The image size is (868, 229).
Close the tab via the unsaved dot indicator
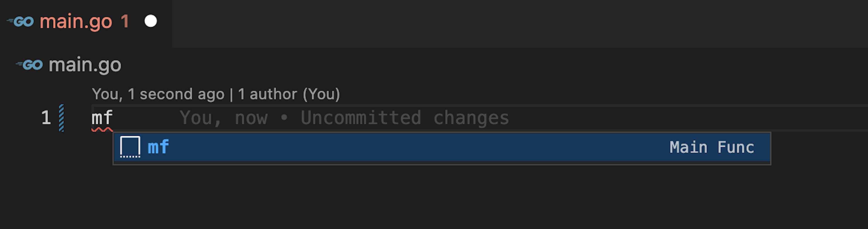point(151,21)
